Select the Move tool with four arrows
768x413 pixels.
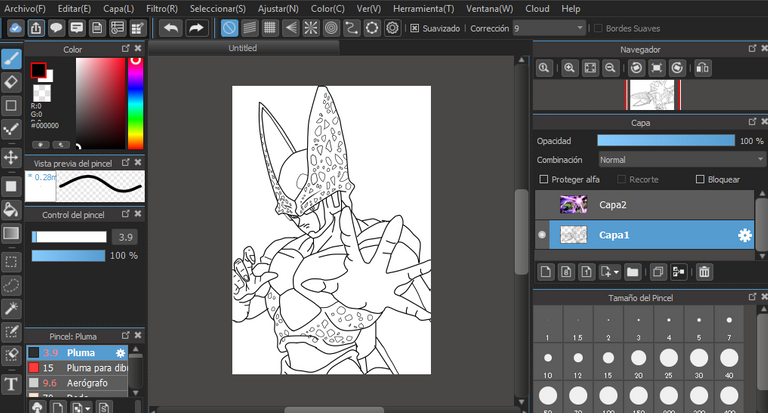tap(11, 158)
